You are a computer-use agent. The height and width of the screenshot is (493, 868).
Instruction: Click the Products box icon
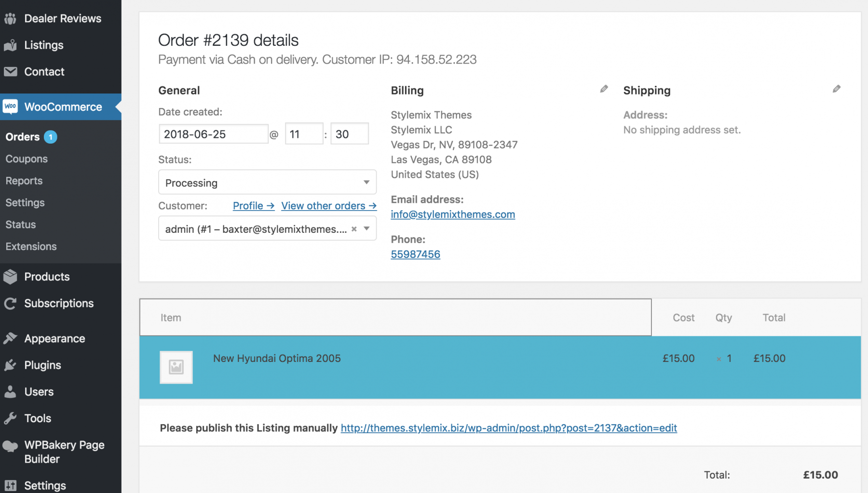(10, 277)
